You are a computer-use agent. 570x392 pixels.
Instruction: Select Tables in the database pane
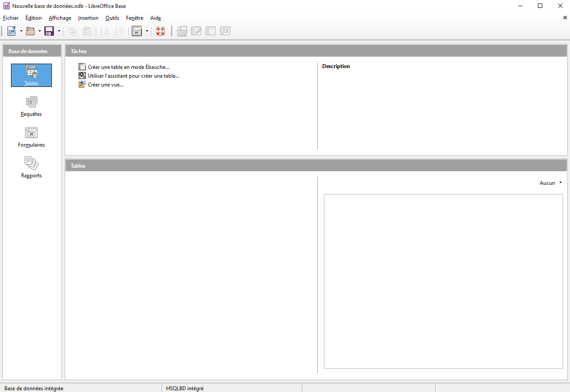[31, 75]
